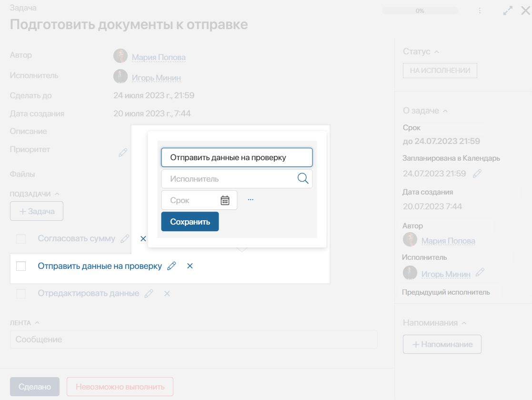Click the Сделано button
Image resolution: width=532 pixels, height=400 pixels.
pos(35,387)
